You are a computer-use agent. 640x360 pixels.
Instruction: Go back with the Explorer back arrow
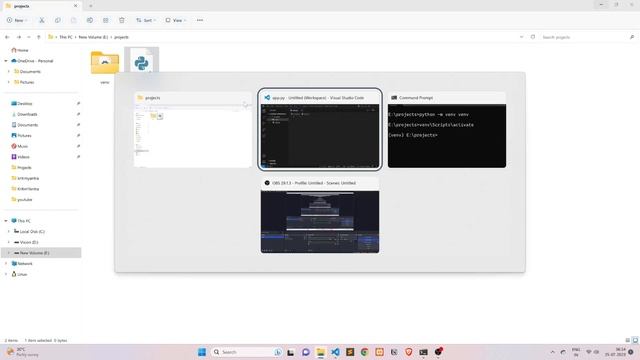7,37
